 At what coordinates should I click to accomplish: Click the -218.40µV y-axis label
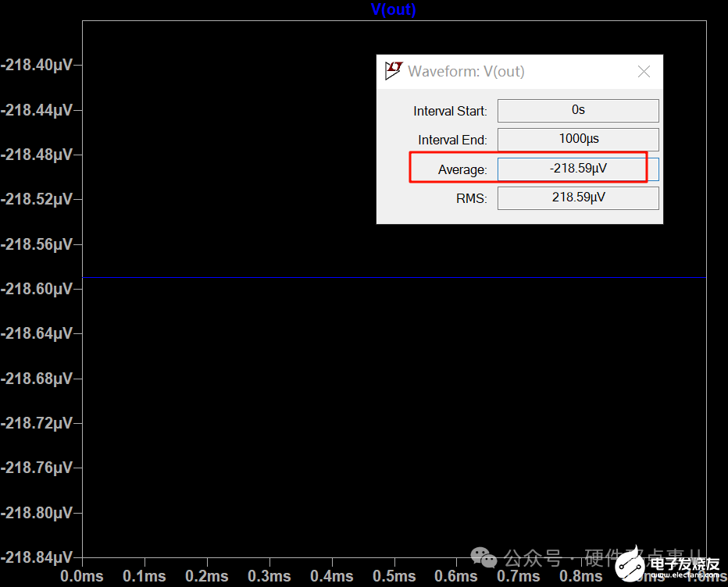click(x=37, y=65)
